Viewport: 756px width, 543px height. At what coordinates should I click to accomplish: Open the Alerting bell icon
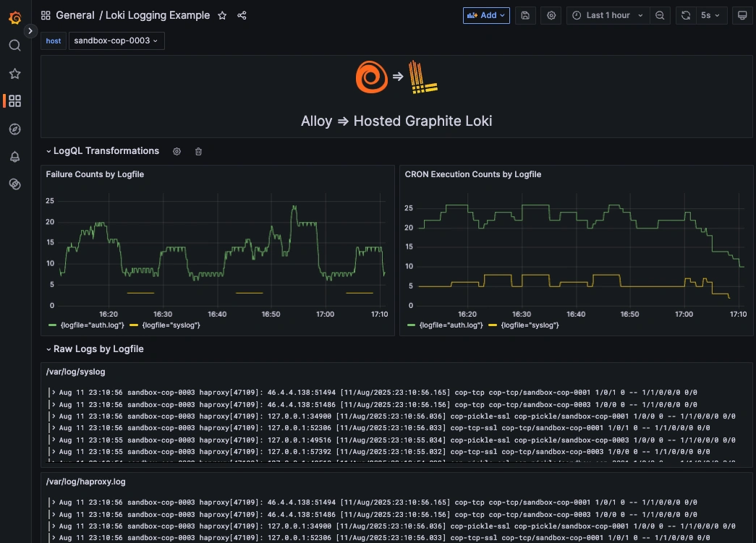(x=15, y=157)
